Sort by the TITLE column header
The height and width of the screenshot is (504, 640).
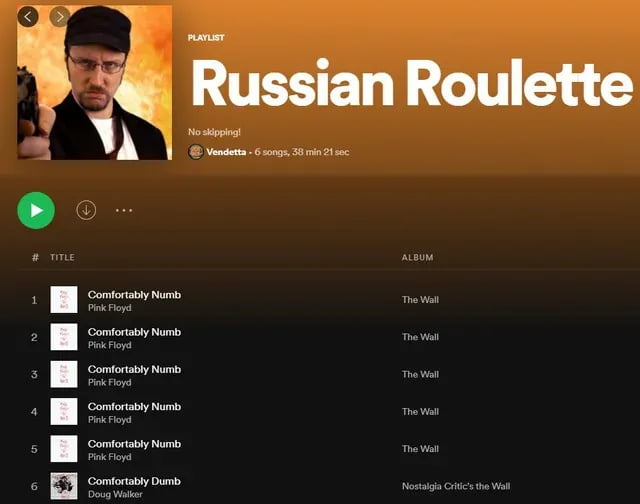tap(62, 257)
